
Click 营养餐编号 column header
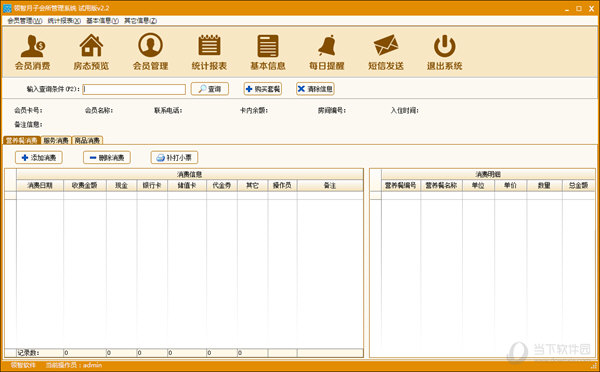(401, 185)
